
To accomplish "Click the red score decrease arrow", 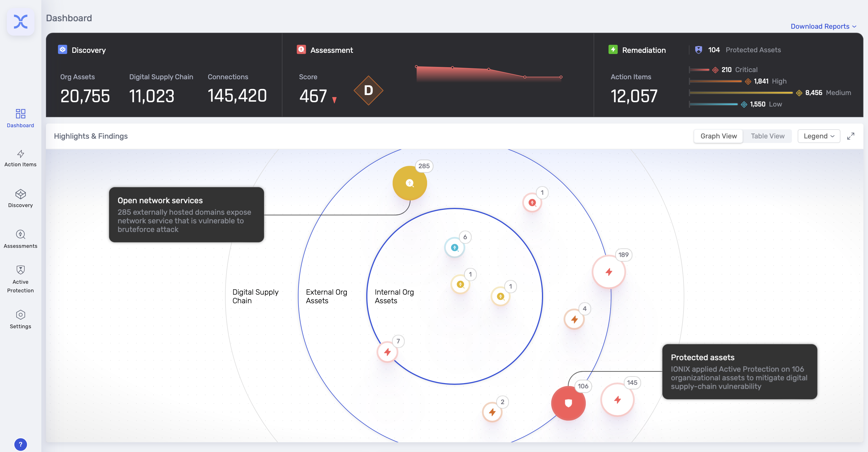I will pos(334,100).
